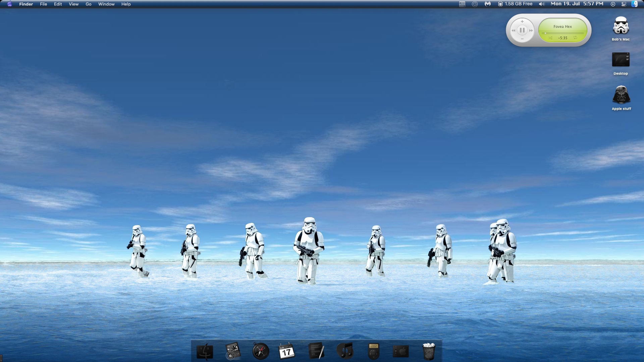644x362 pixels.
Task: Increase volume with the plus button on widget
Action: click(x=522, y=21)
